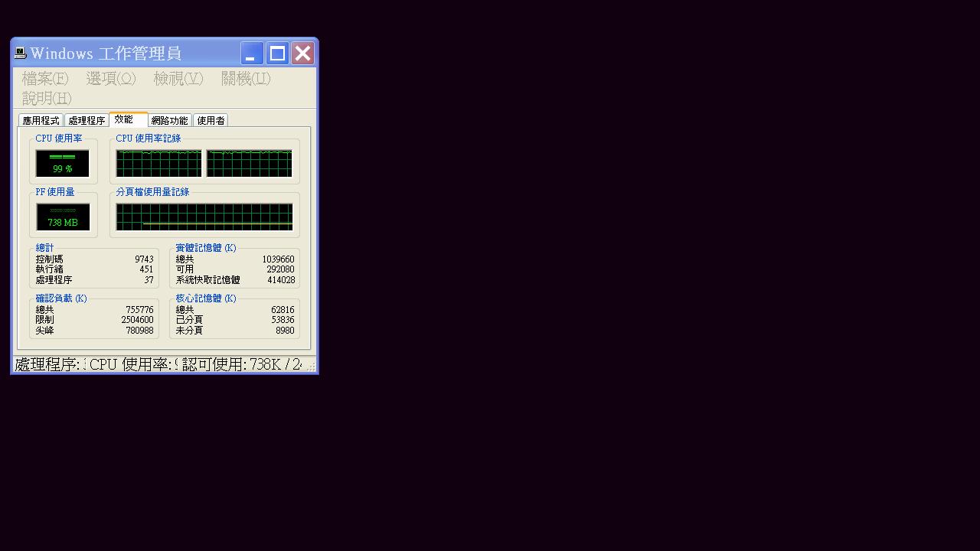Open the 選項(O) menu
980x551 pixels.
[111, 79]
